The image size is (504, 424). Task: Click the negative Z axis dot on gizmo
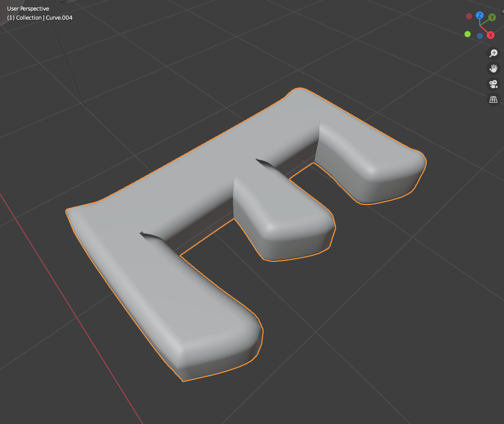point(480,36)
